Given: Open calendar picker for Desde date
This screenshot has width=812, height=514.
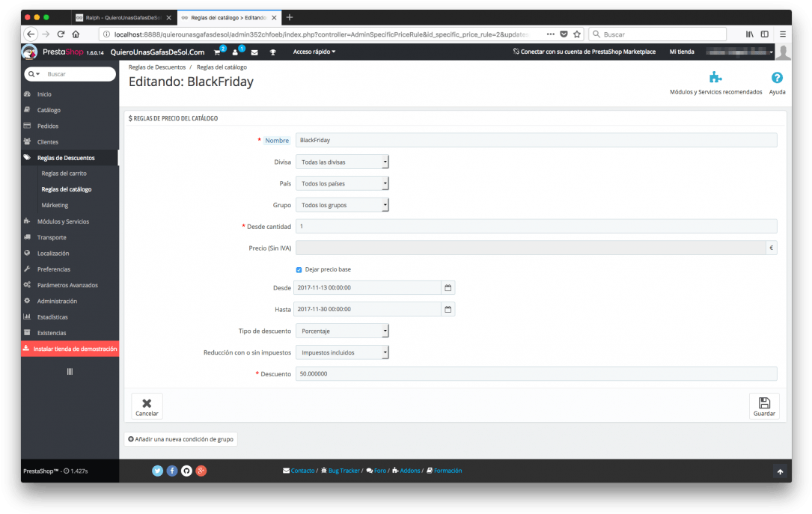Looking at the screenshot, I should pos(448,288).
